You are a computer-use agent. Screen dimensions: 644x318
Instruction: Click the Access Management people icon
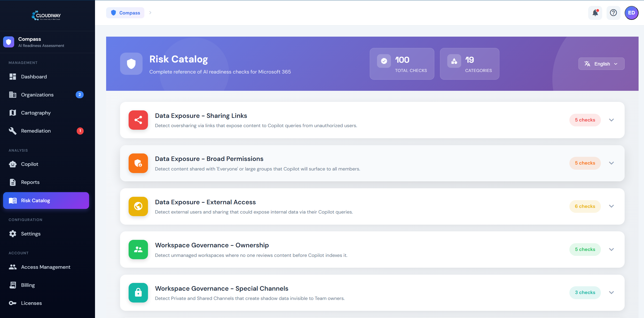pyautogui.click(x=13, y=267)
